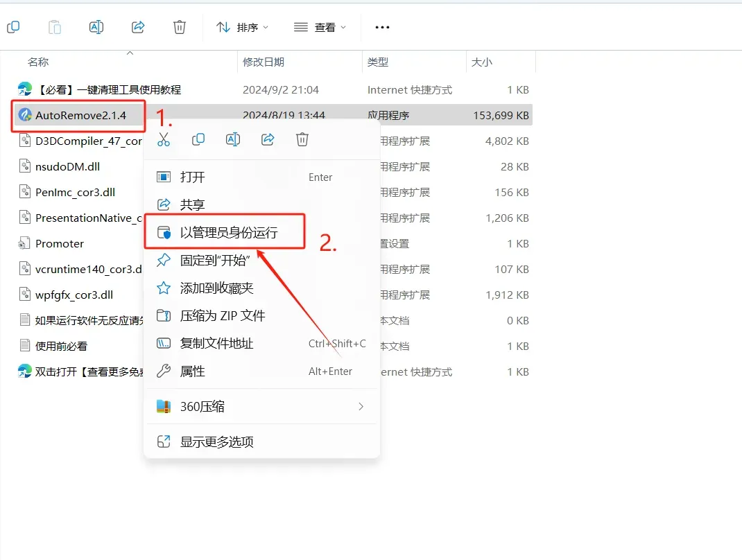The width and height of the screenshot is (742, 560).
Task: Click the Edge icon of 双击打开 shortcut
Action: [x=24, y=371]
